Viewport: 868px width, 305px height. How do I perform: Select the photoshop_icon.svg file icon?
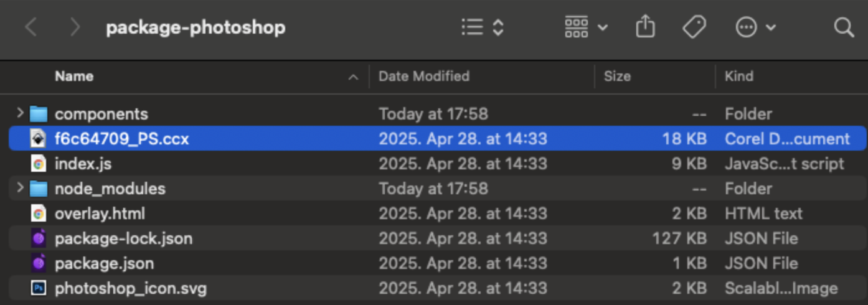tap(39, 288)
